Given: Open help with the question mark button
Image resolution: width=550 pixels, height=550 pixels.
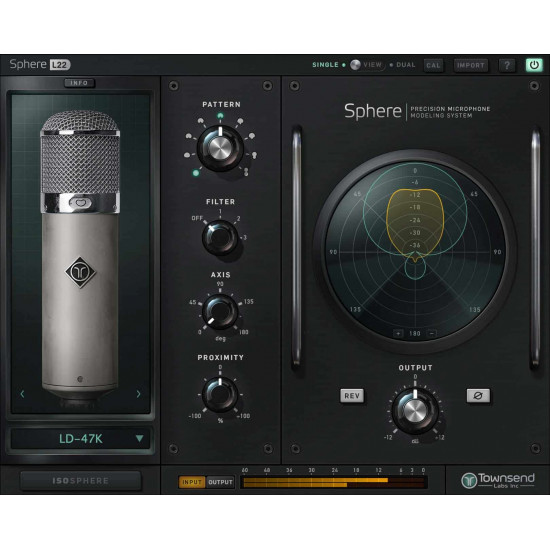Looking at the screenshot, I should (507, 65).
